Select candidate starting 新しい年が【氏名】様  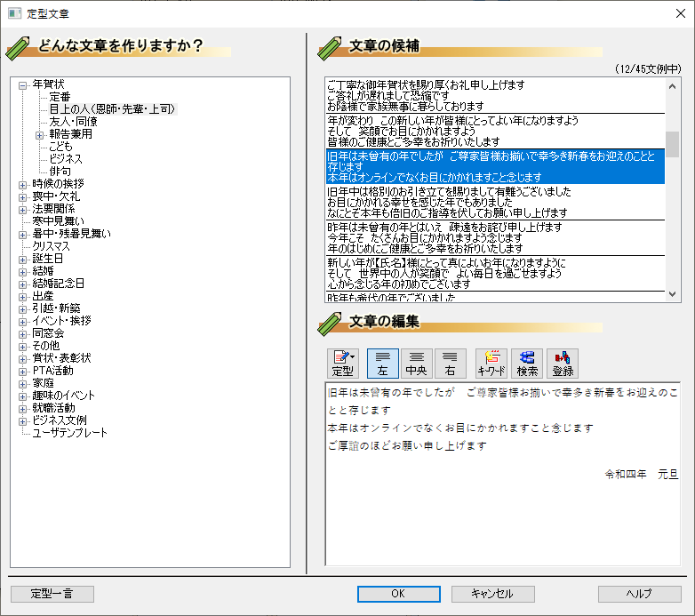point(495,273)
